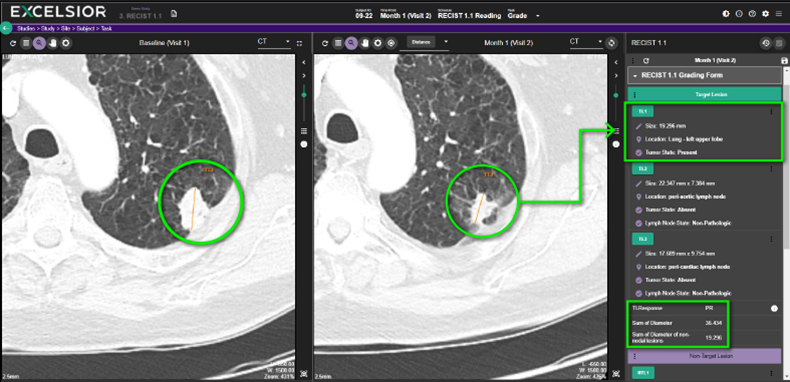Screen dimensions: 790x382
Task: Open the Distance measurement tool dropdown
Action: click(x=445, y=42)
